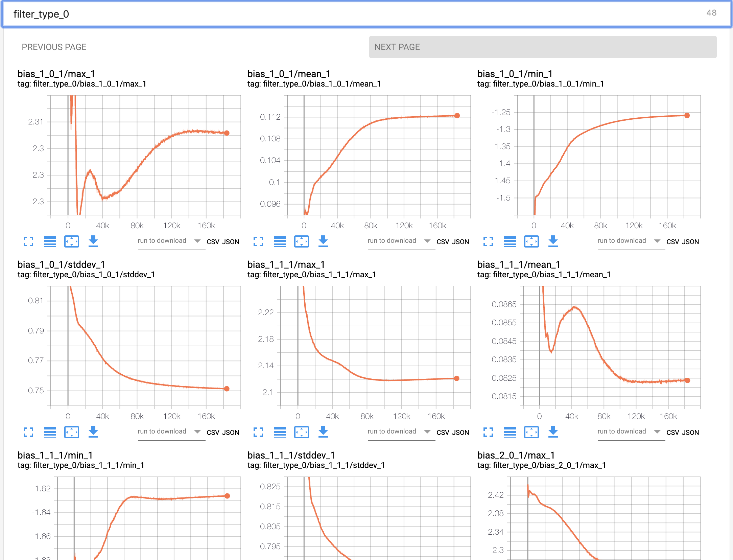Click CSV link under bias_1_0_1/min_1 chart

(672, 242)
